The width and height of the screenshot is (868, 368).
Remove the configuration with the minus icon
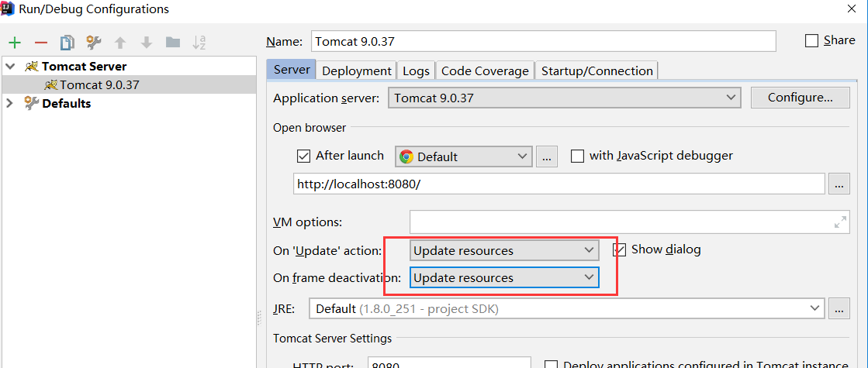(x=41, y=43)
